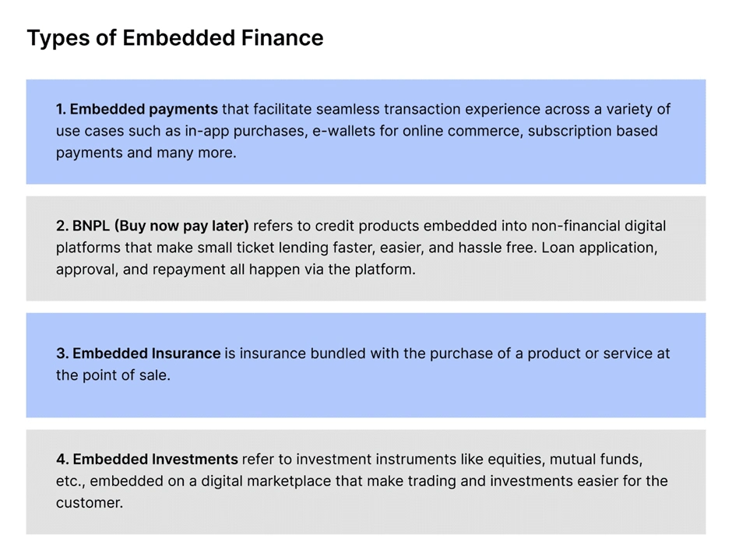This screenshot has height=560, width=732.
Task: Click "the point of sale." text line
Action: [x=113, y=375]
